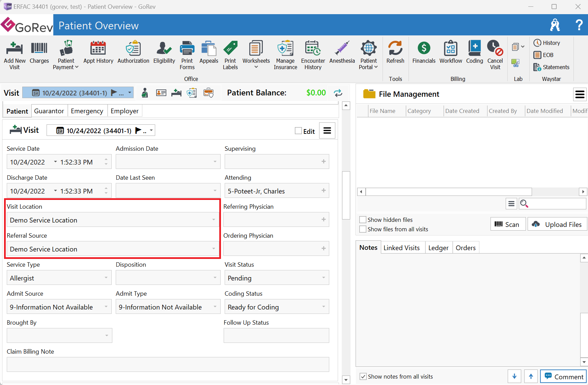Click the notes up arrow button

[x=531, y=376]
